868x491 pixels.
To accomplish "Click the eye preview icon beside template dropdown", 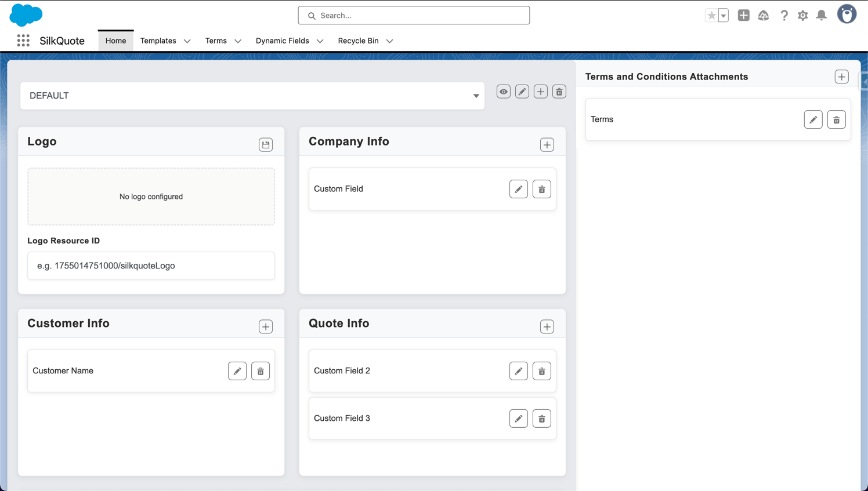I will 503,92.
